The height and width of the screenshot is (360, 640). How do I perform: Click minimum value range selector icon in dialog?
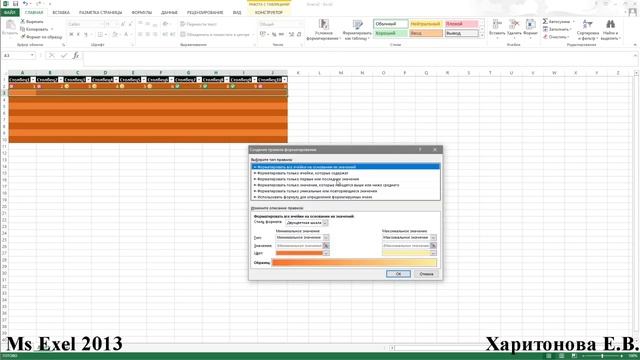pos(326,246)
